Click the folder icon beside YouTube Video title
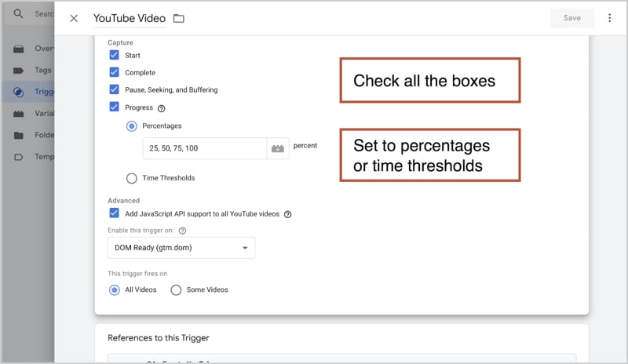Viewport: 628px width, 364px height. 179,18
